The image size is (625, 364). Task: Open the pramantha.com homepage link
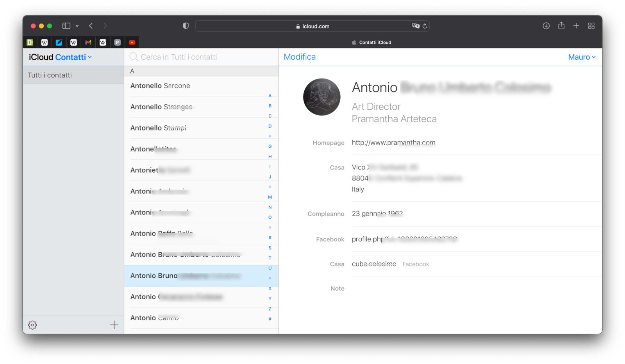(393, 143)
